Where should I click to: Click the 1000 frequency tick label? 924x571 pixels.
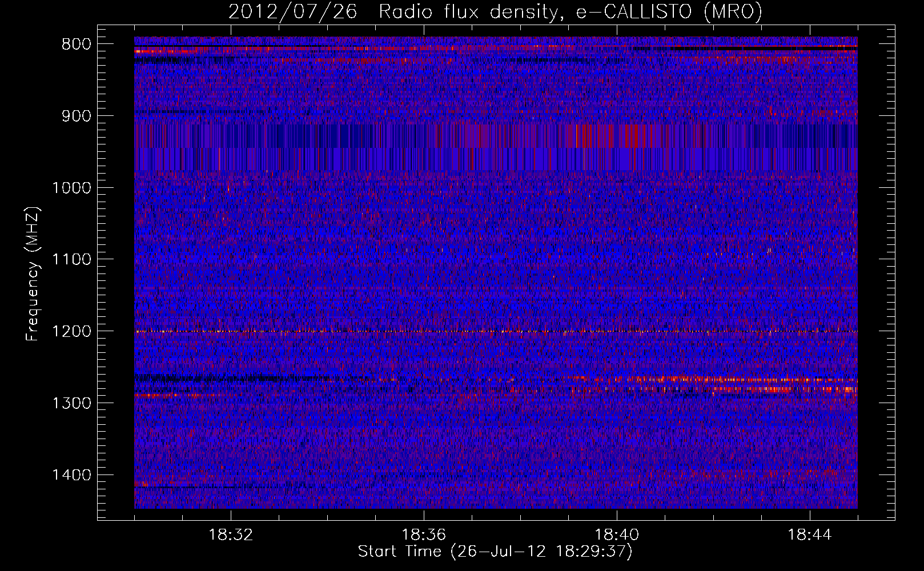(x=72, y=188)
